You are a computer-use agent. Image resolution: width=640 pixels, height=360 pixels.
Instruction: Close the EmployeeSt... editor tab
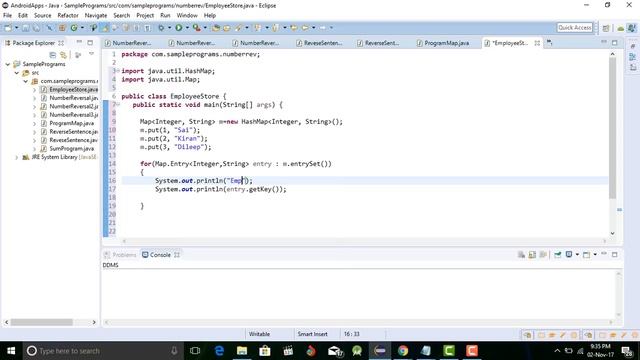[x=537, y=43]
